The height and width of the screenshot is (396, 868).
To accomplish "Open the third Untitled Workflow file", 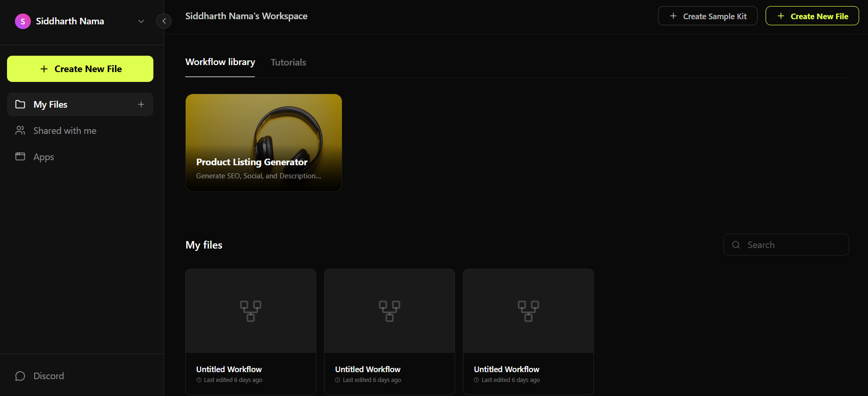I will 528,331.
